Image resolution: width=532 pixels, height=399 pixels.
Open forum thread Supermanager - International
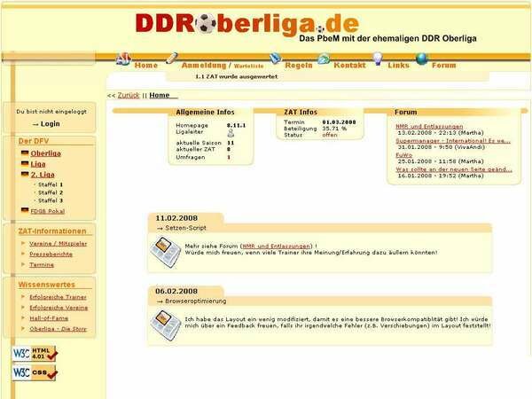pyautogui.click(x=453, y=140)
